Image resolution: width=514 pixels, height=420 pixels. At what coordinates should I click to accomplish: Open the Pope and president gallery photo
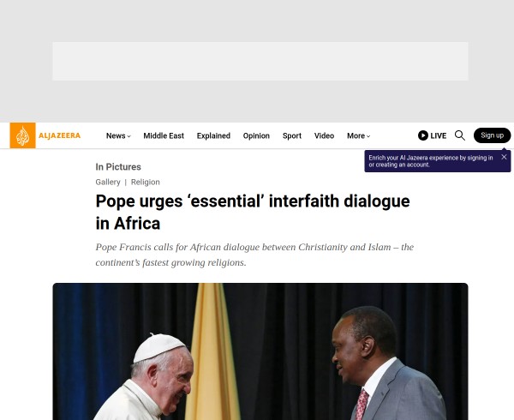260,351
